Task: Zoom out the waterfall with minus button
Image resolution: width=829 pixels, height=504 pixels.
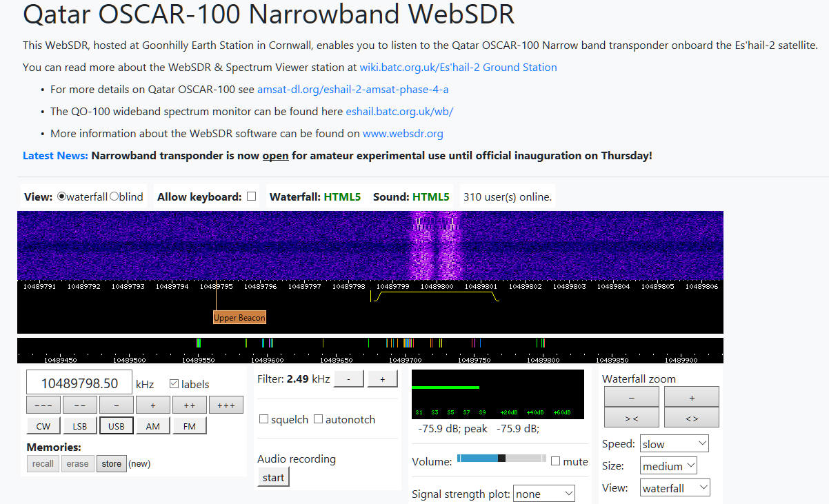Action: click(x=631, y=397)
